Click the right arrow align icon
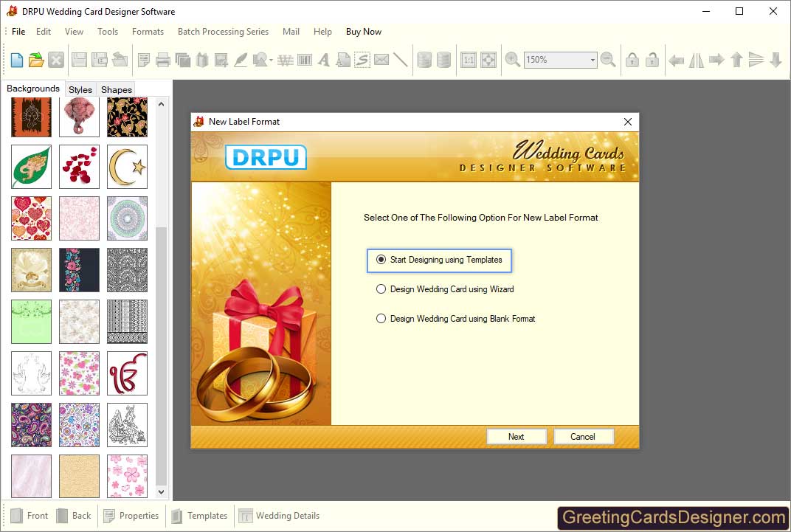The image size is (791, 532). tap(716, 60)
